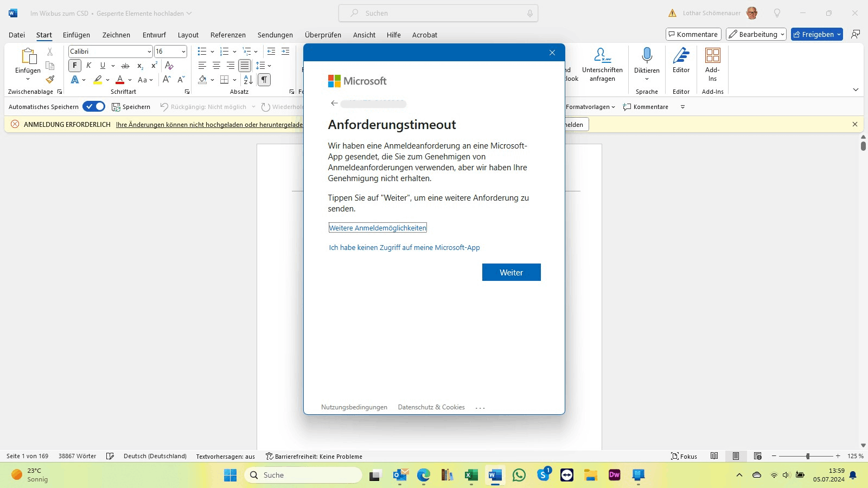The width and height of the screenshot is (868, 488).
Task: Click the Diktieren microphone icon
Action: click(647, 55)
